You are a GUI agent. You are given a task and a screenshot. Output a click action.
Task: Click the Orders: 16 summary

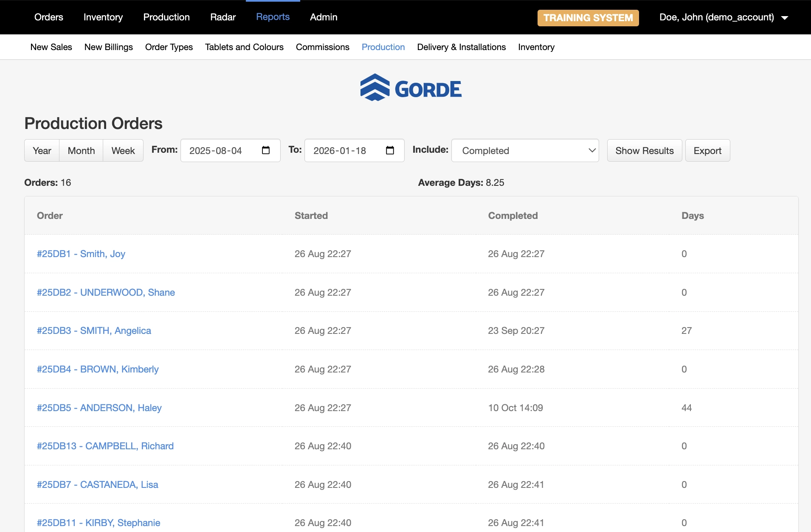[48, 182]
